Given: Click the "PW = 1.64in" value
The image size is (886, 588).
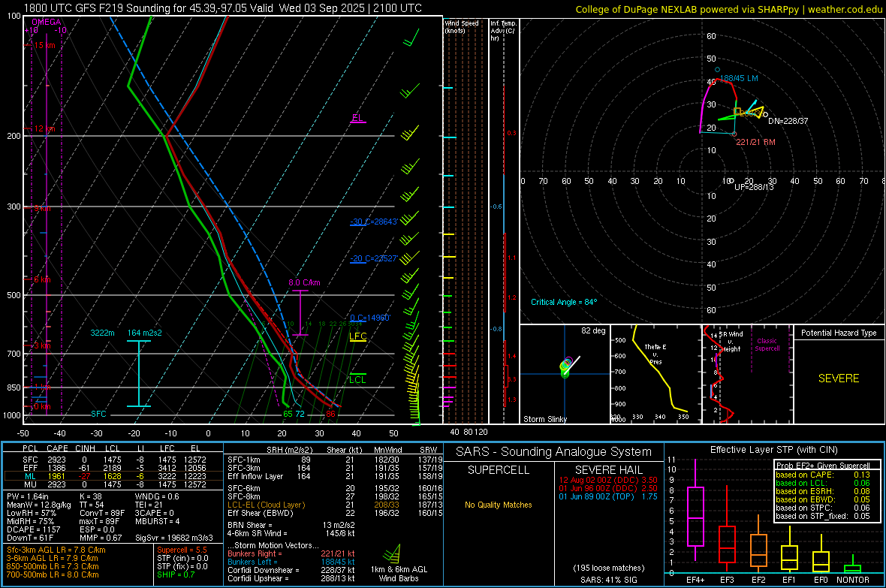Looking at the screenshot, I should click(28, 496).
